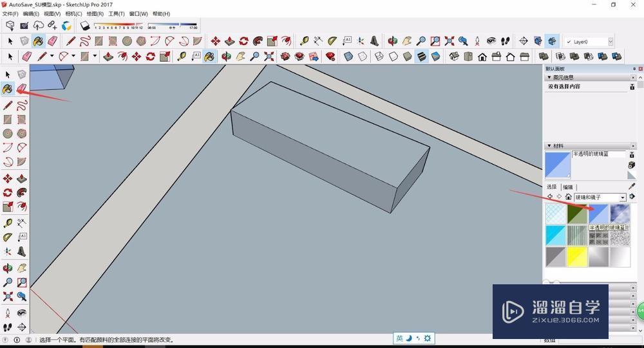644x348 pixels.
Task: Select the Rotate tool in left toolbar
Action: click(7, 192)
